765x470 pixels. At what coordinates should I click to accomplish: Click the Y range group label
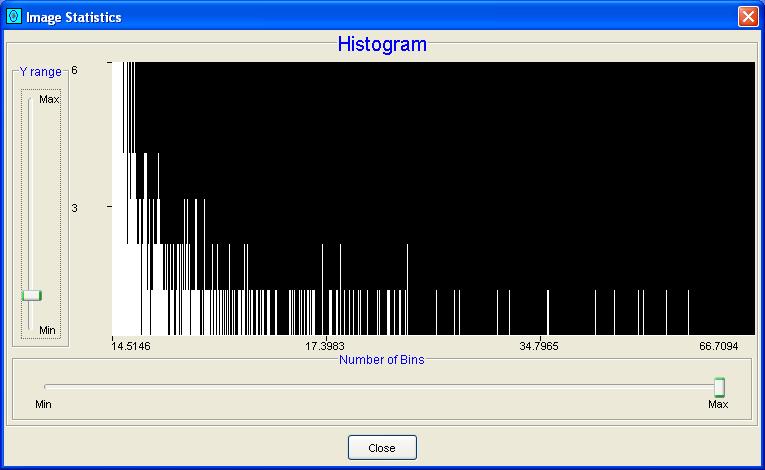point(40,72)
